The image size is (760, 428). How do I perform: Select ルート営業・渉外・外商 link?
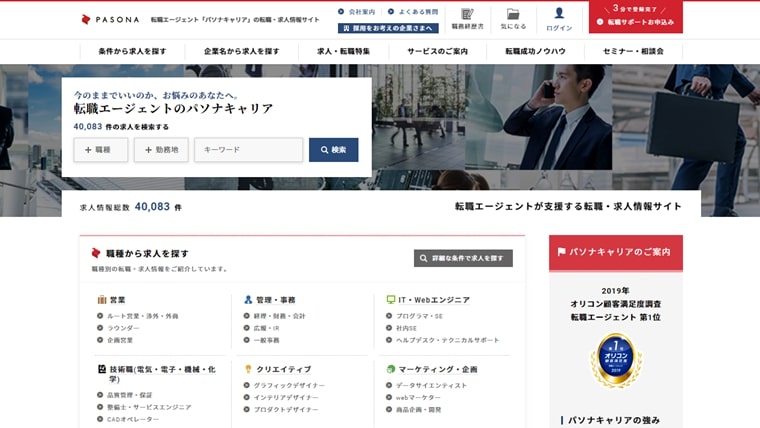142,316
